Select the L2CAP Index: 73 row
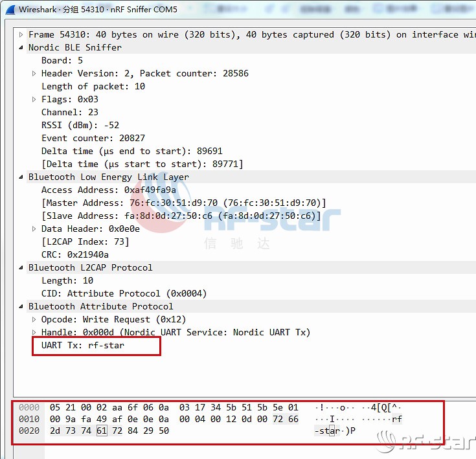476x459 pixels. click(85, 241)
